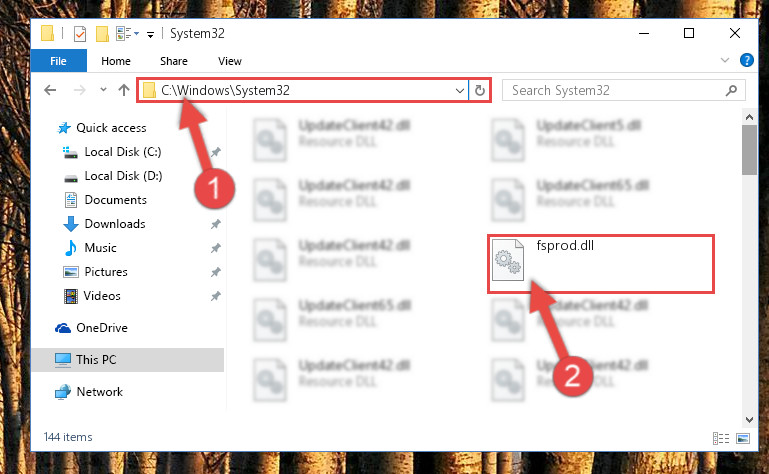Viewport: 769px width, 474px height.
Task: Click the vertical scrollbar thumb
Action: [749, 150]
